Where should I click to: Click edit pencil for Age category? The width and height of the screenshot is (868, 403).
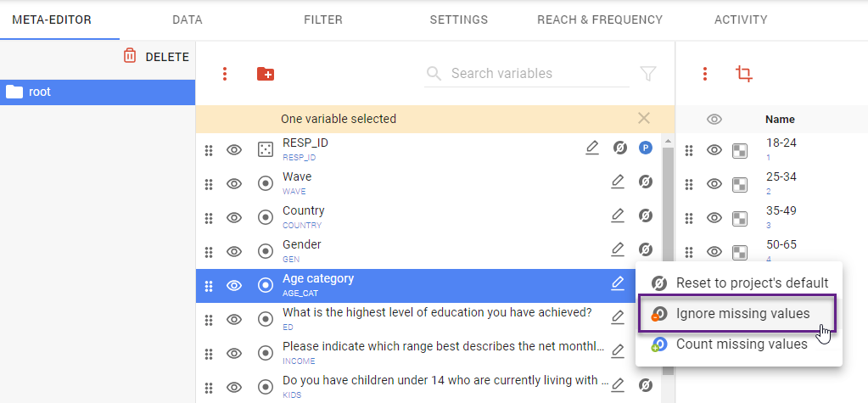[x=618, y=283]
